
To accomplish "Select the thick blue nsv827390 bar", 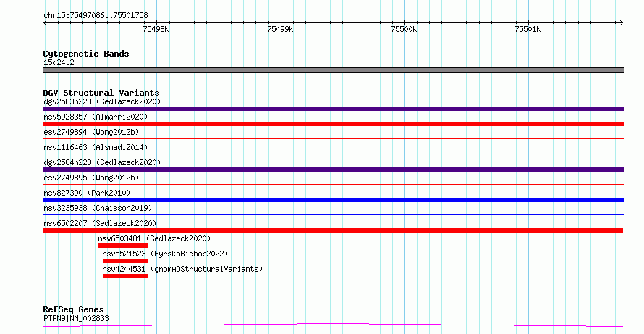I will pos(333,200).
